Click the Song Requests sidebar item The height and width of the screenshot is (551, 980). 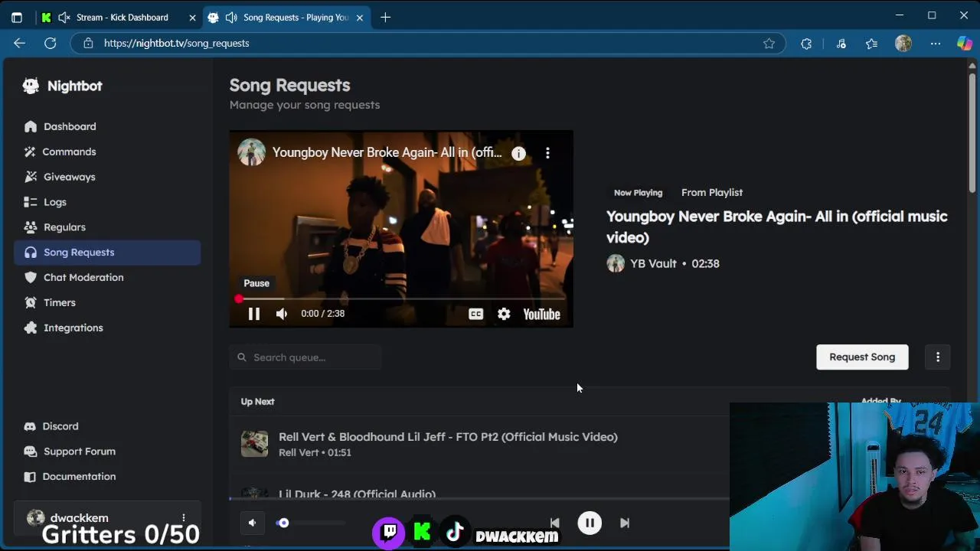pos(107,252)
